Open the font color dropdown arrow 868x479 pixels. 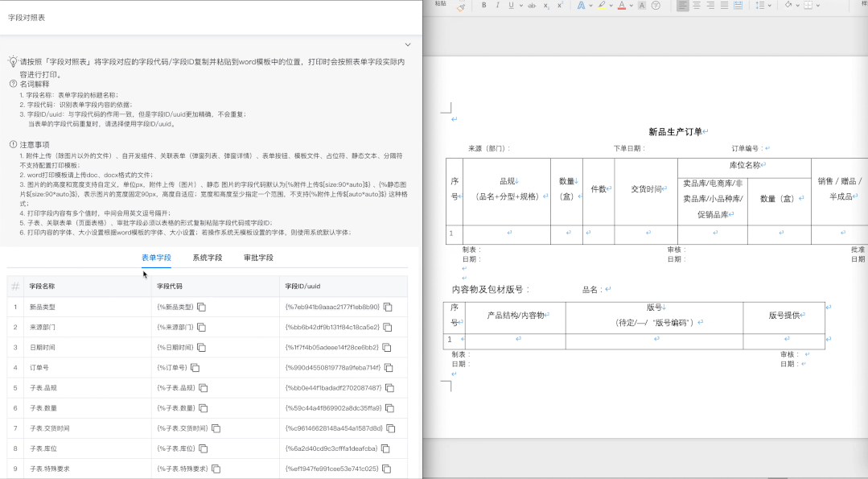point(631,6)
